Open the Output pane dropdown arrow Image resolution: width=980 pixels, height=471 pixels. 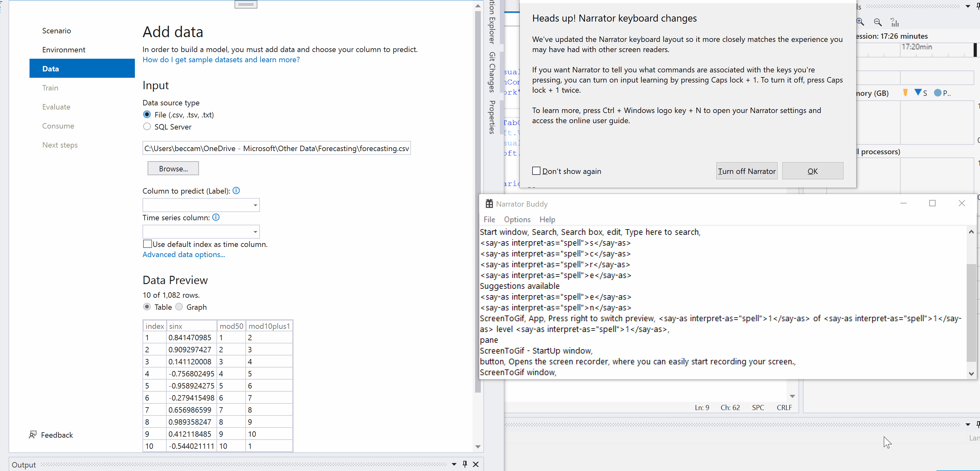click(453, 464)
